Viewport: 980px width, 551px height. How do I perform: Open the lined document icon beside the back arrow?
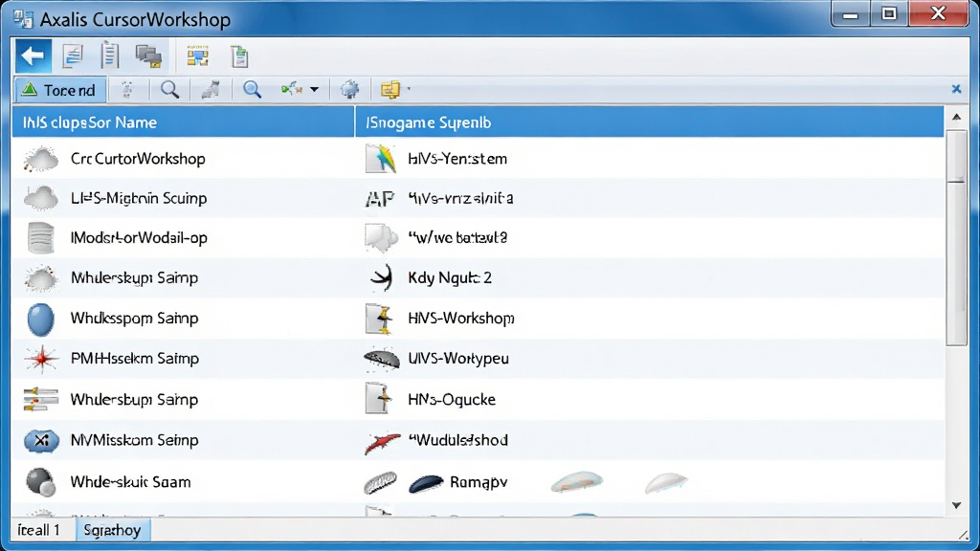tap(73, 56)
